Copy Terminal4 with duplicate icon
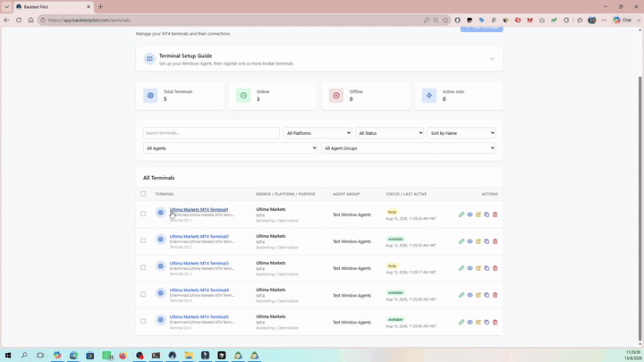 click(487, 295)
